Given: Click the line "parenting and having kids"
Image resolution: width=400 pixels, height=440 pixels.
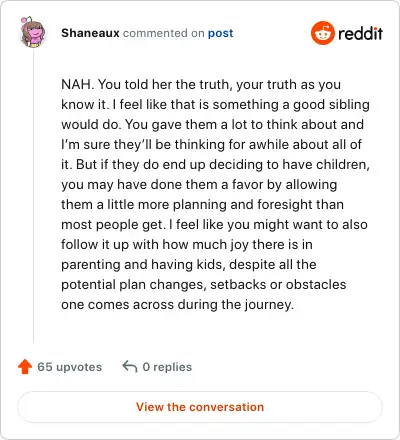Looking at the screenshot, I should point(189,265).
